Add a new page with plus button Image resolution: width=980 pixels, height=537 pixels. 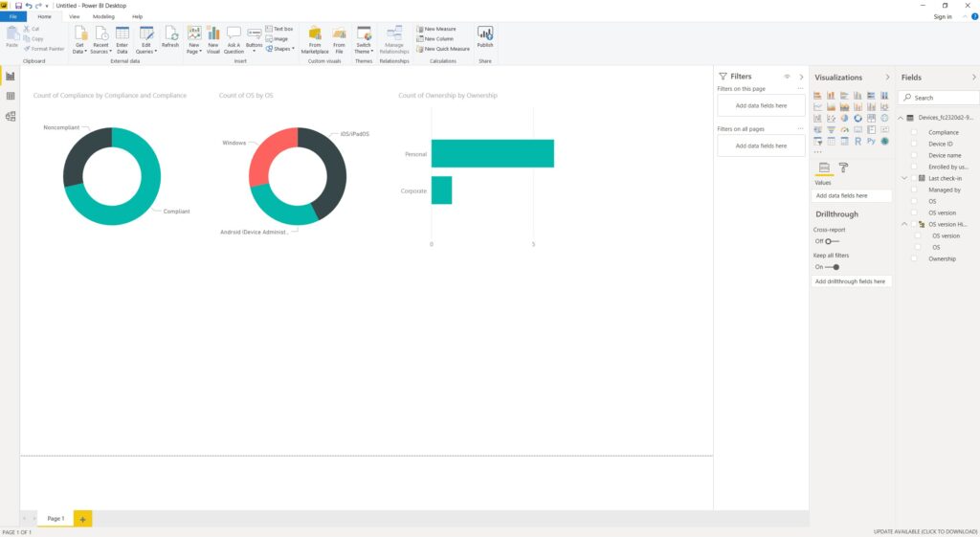[82, 519]
